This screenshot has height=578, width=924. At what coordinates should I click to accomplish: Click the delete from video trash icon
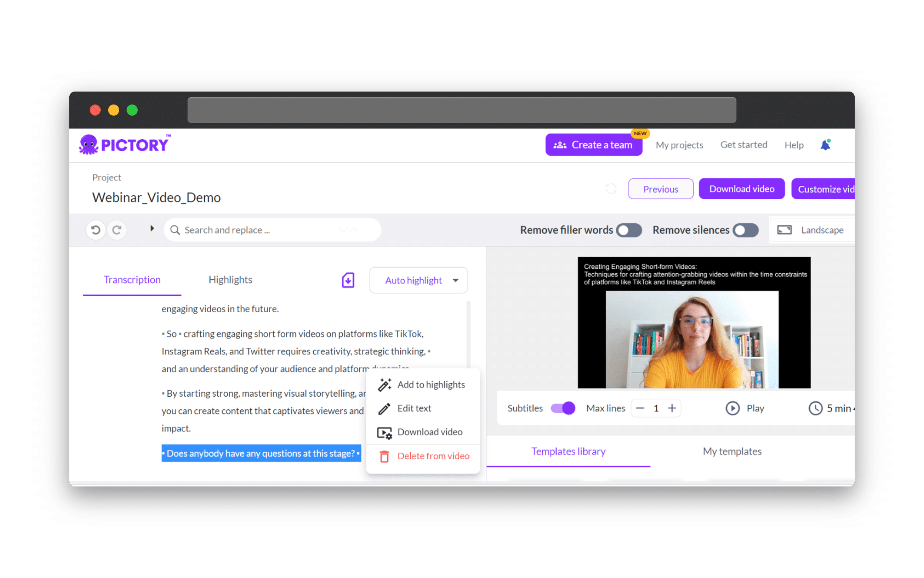point(384,456)
